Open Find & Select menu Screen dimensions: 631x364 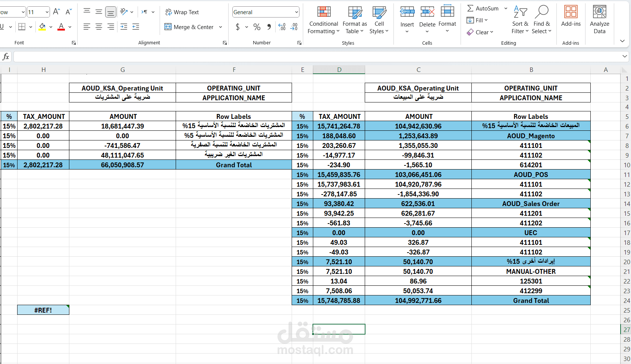[541, 20]
